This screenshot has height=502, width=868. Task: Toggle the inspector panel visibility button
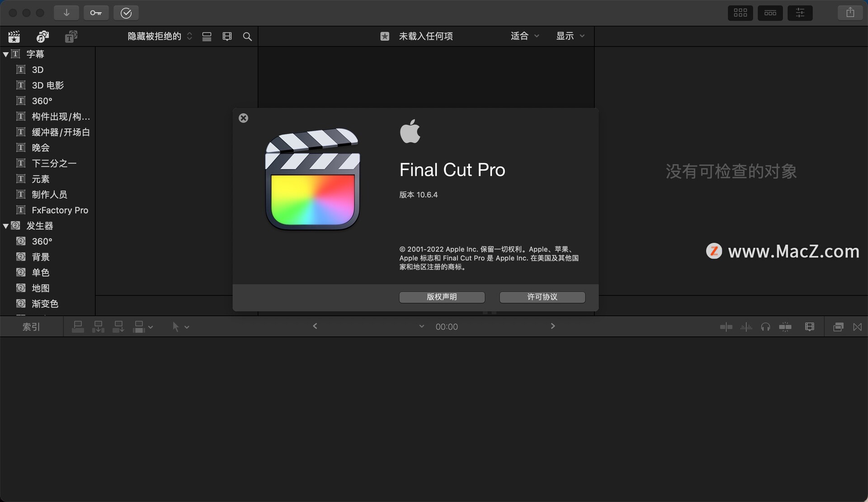(x=800, y=13)
